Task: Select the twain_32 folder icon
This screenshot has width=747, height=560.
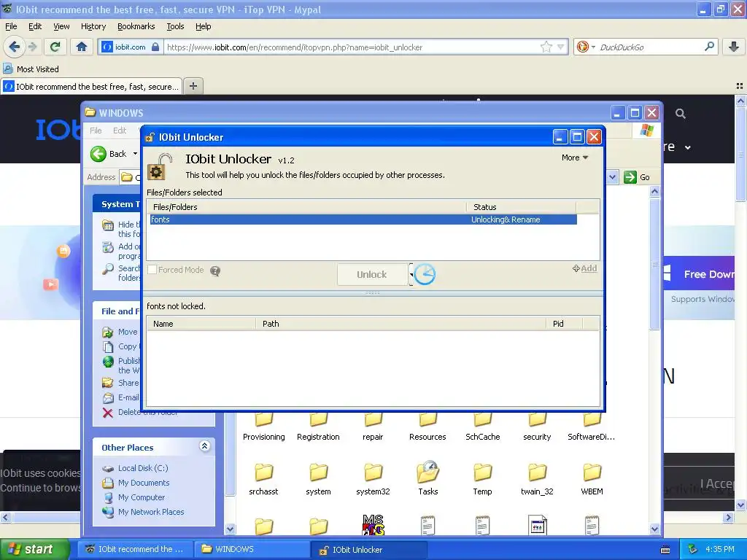Action: [537, 478]
